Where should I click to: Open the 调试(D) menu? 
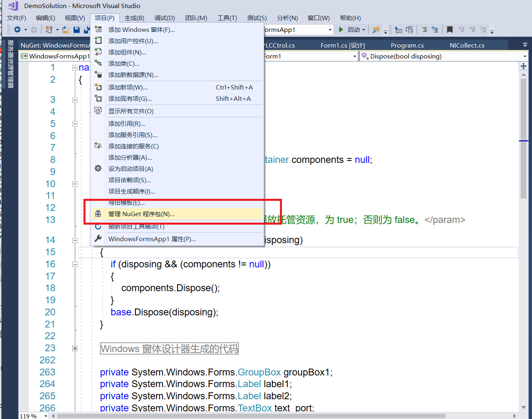(165, 18)
